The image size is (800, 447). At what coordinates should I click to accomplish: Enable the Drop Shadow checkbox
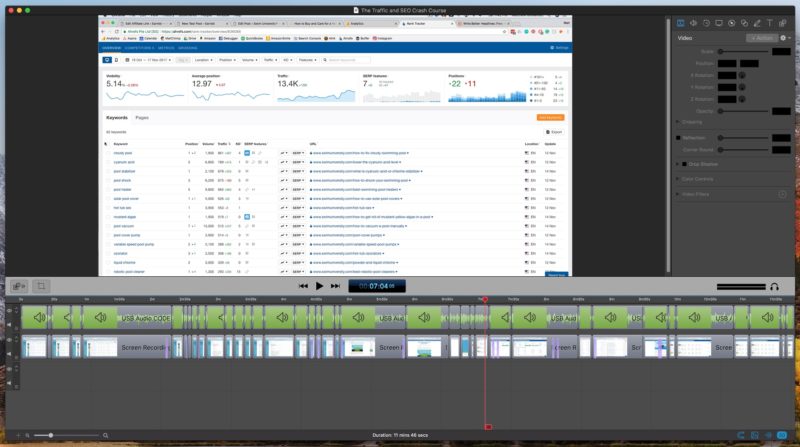(x=684, y=164)
